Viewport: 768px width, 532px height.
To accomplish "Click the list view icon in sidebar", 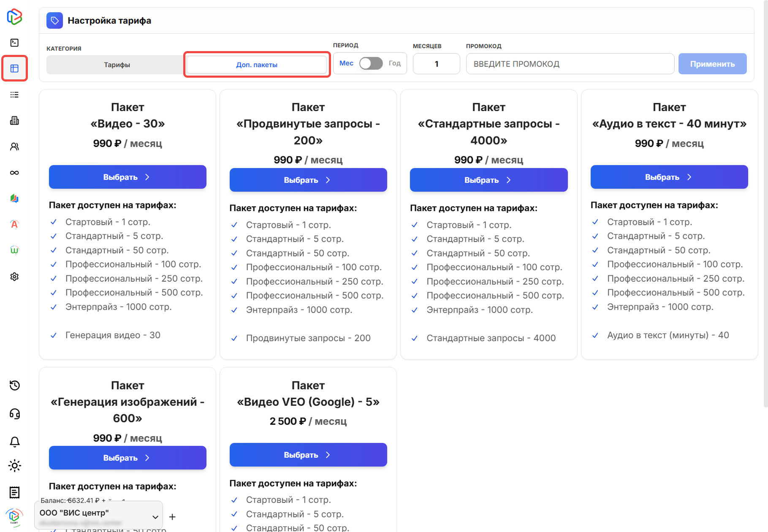I will click(x=14, y=95).
